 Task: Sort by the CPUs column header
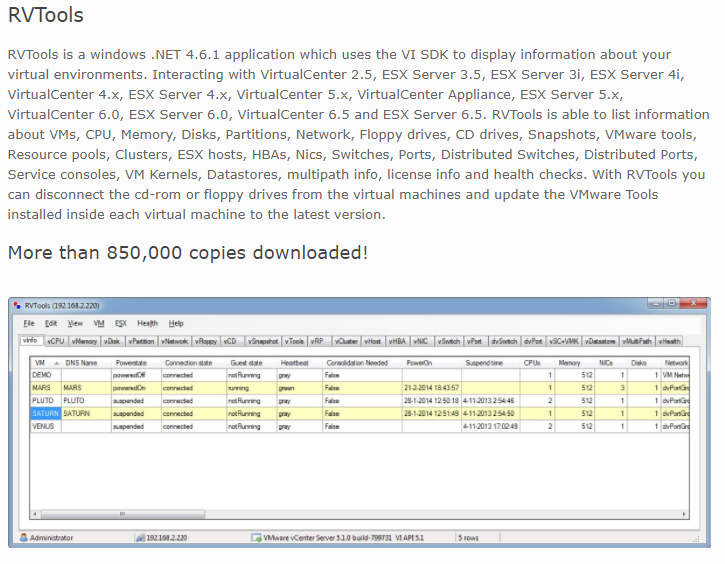[537, 363]
